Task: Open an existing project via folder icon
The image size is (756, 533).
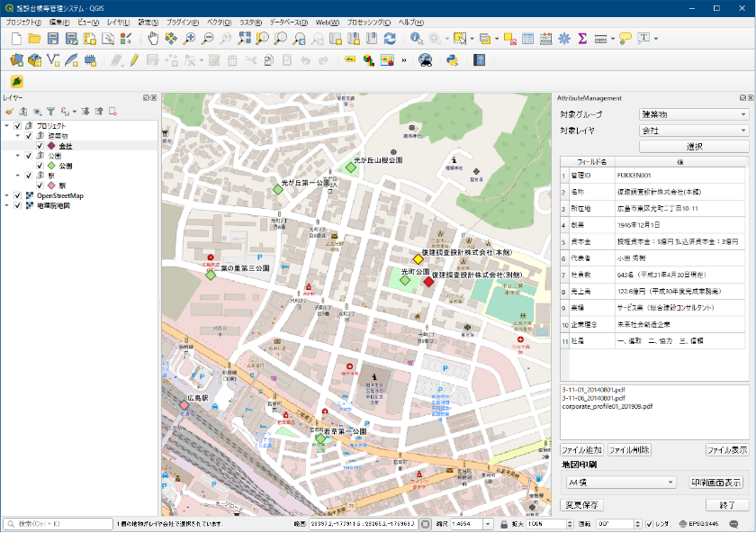Action: click(34, 39)
